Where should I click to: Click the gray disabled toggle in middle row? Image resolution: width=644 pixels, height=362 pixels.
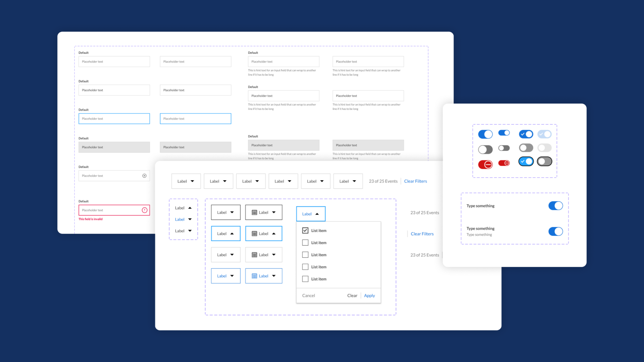coord(545,148)
